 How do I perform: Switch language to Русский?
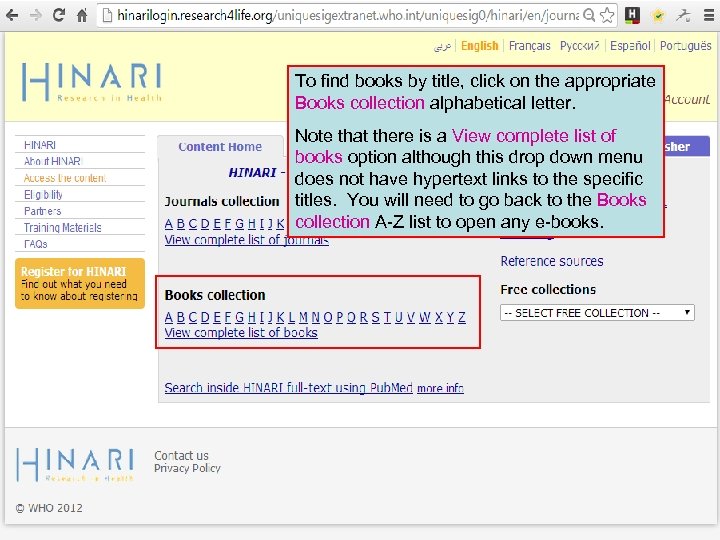pos(579,46)
